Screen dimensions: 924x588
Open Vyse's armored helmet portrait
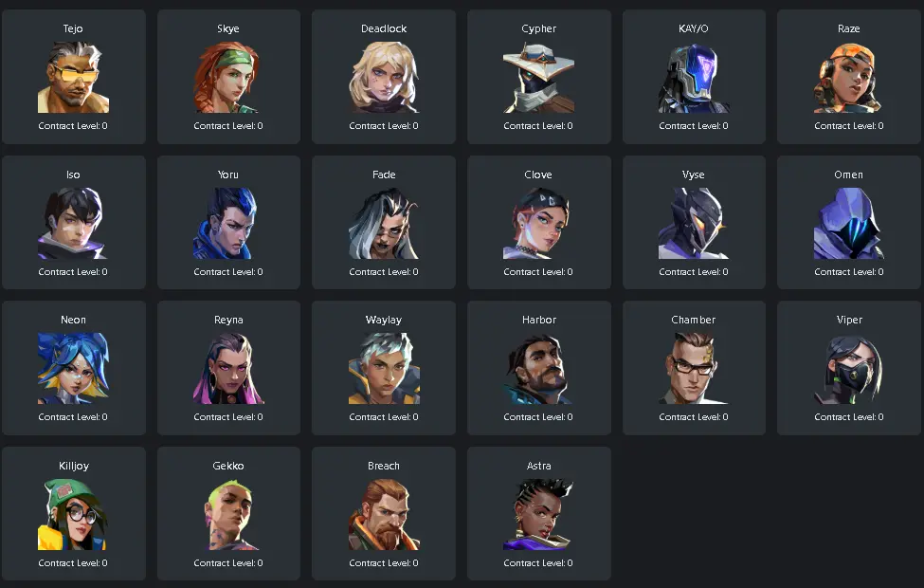pyautogui.click(x=694, y=224)
